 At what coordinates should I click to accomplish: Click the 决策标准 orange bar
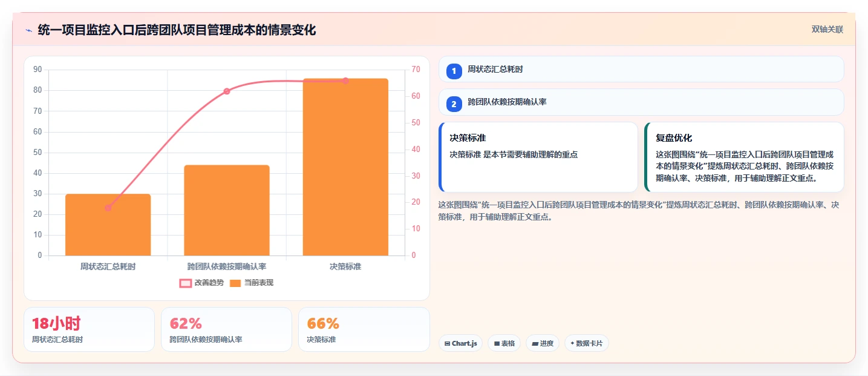click(x=345, y=167)
